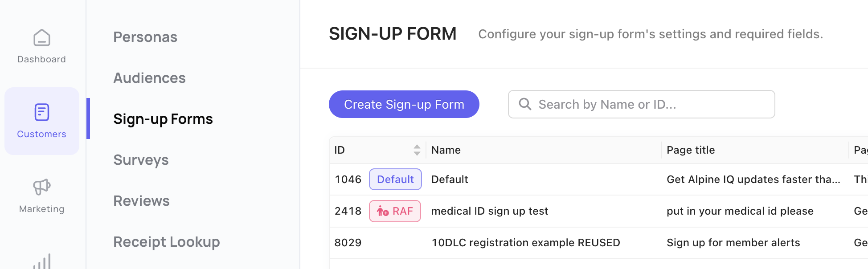Click the Default badge on row 1046

(x=395, y=179)
